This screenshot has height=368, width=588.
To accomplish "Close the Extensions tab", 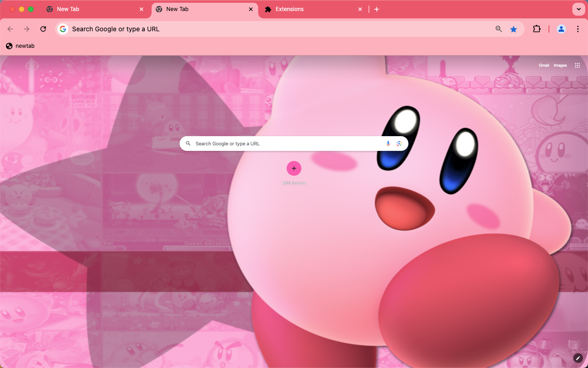I will click(360, 9).
